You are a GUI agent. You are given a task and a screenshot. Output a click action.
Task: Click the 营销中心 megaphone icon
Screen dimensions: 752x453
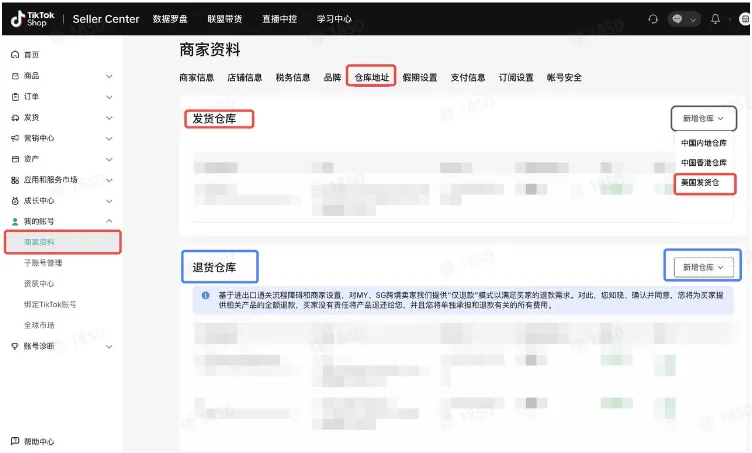click(x=15, y=138)
